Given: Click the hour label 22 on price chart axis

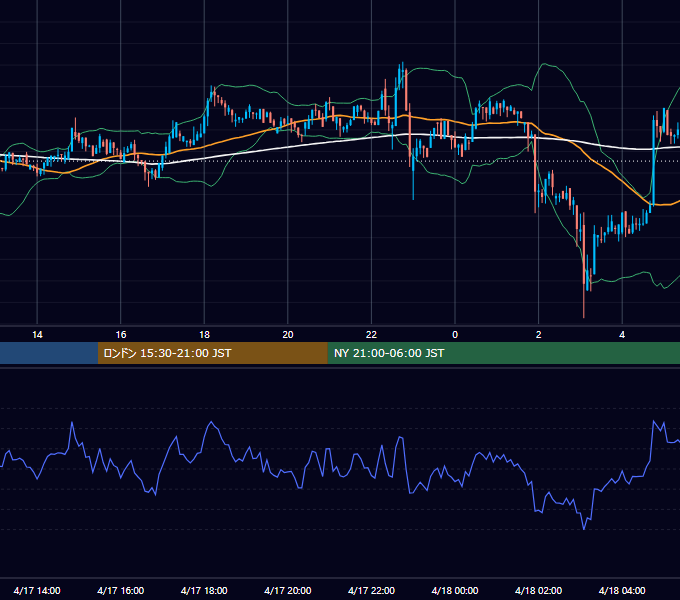Looking at the screenshot, I should (371, 335).
